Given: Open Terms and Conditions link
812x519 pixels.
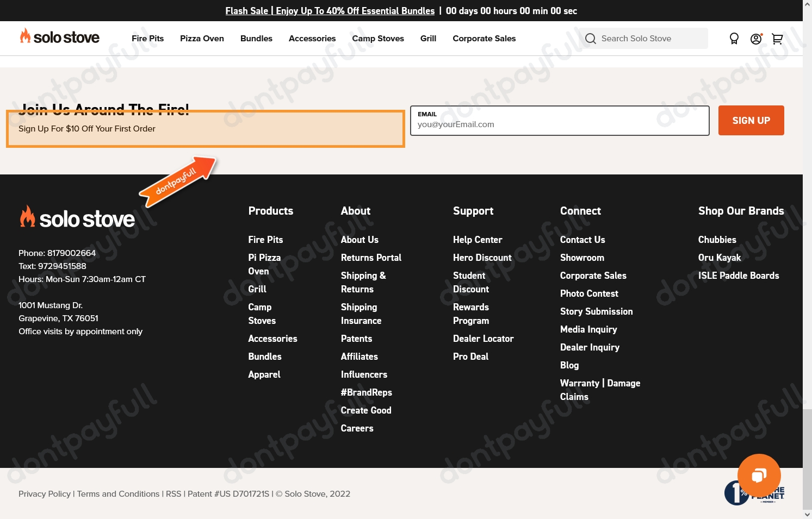Looking at the screenshot, I should pos(118,494).
